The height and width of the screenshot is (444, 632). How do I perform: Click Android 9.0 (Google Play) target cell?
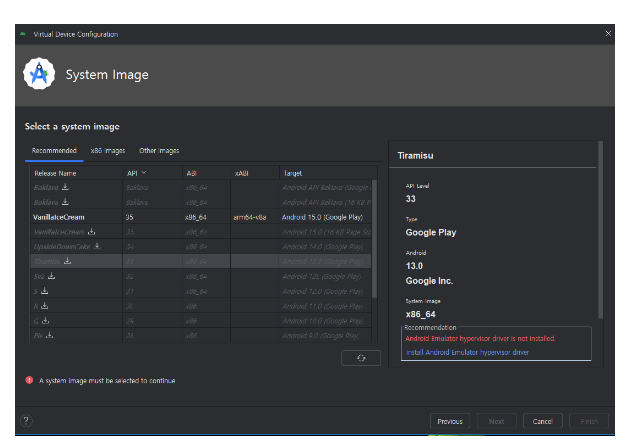(x=320, y=336)
